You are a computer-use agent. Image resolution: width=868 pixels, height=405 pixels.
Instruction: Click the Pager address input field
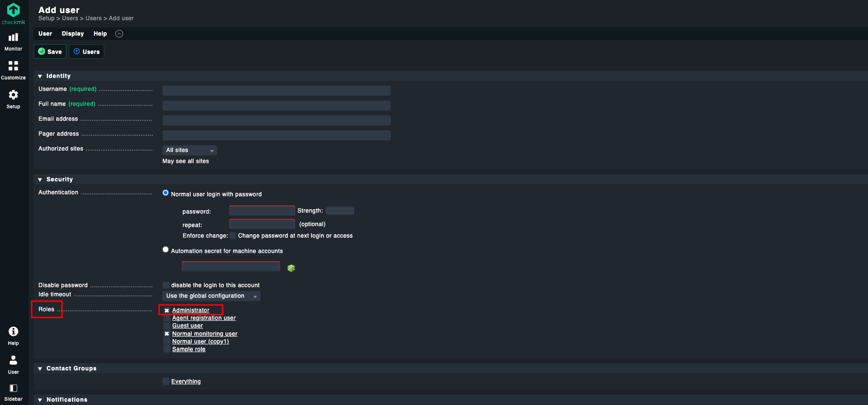coord(276,135)
